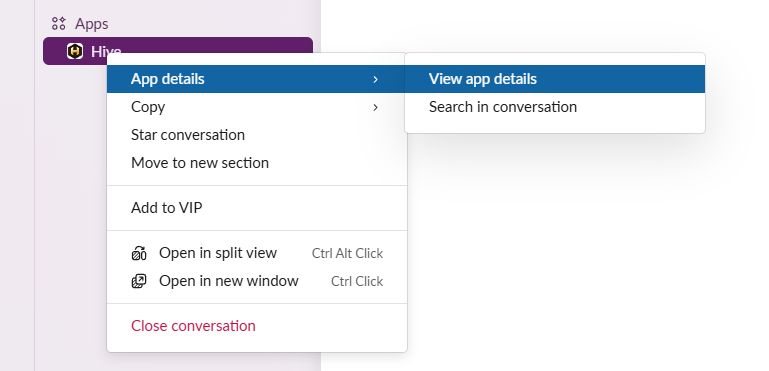
Task: Select View app details in submenu
Action: coord(555,79)
